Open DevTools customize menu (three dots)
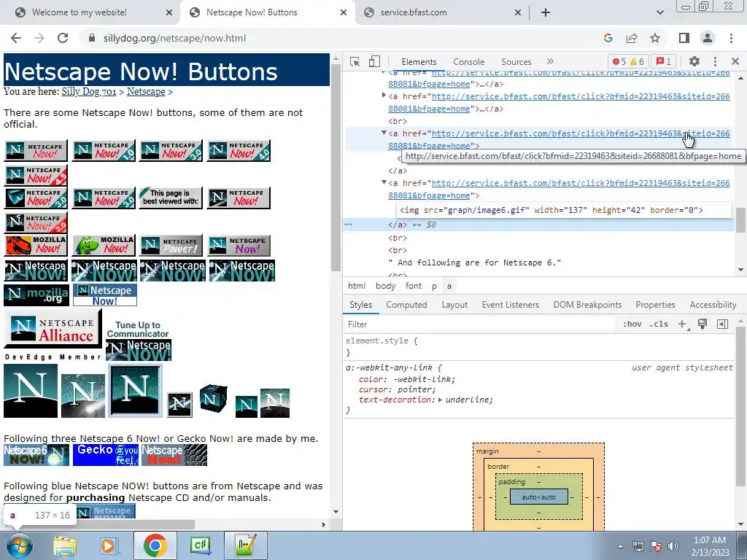 (715, 61)
